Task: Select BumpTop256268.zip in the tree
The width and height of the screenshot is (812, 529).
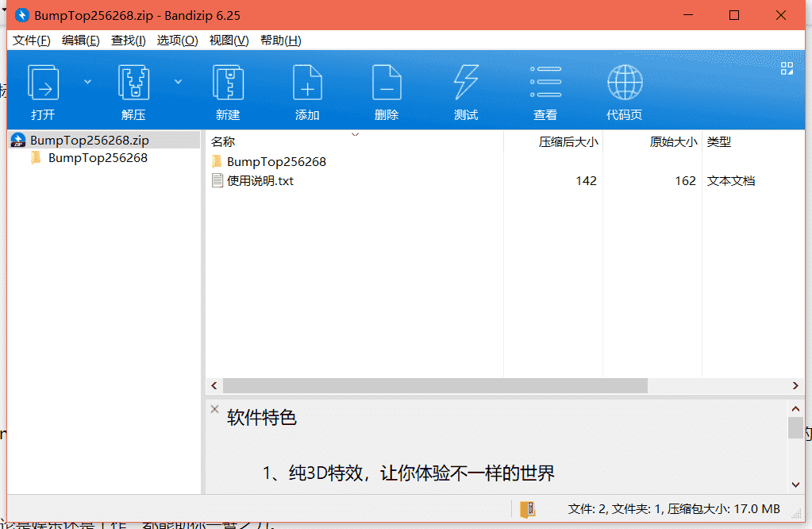Action: click(105, 140)
